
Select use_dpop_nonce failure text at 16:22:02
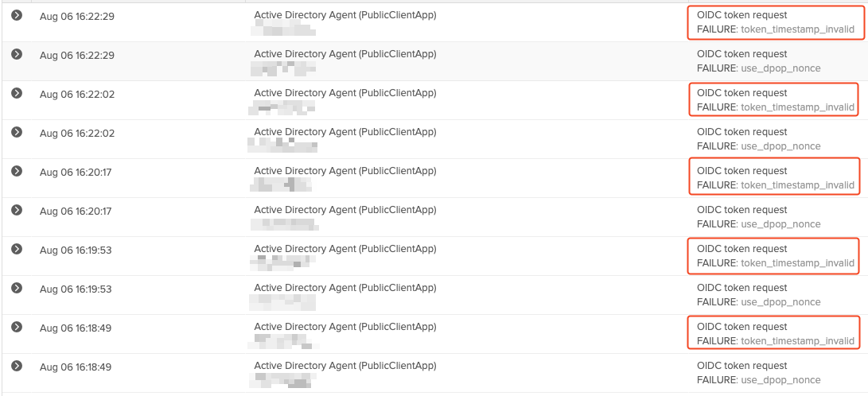[x=780, y=146]
